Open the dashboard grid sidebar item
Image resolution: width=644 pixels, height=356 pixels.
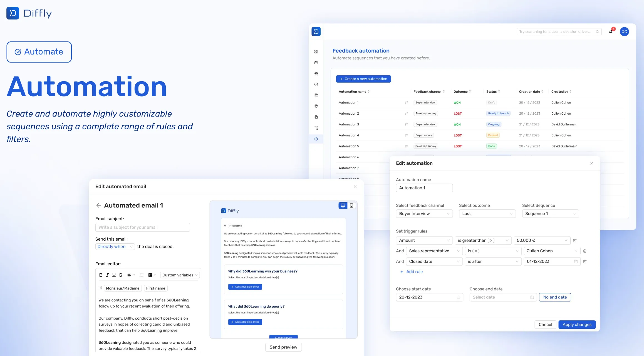[x=316, y=52]
